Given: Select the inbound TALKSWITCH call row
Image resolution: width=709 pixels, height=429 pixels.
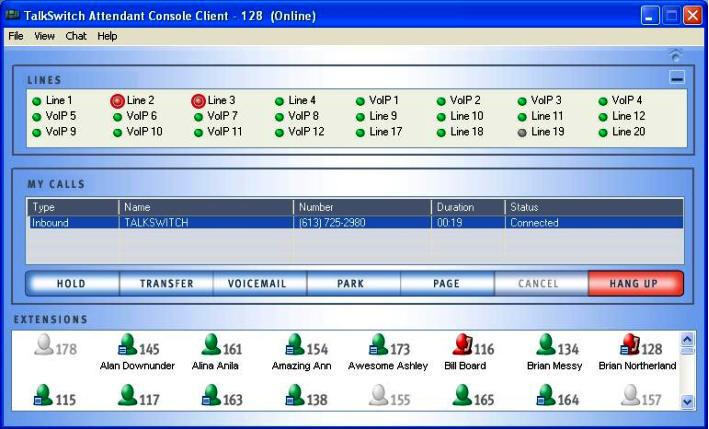Looking at the screenshot, I should pyautogui.click(x=355, y=222).
